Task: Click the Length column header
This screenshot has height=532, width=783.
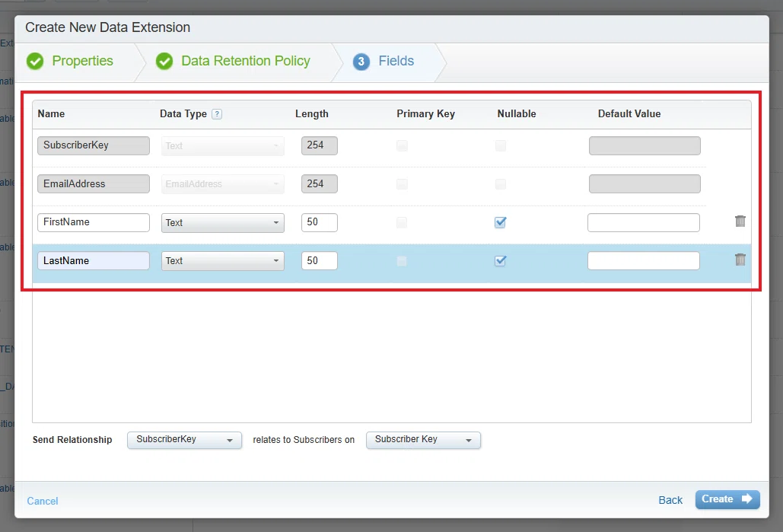Action: click(x=312, y=114)
